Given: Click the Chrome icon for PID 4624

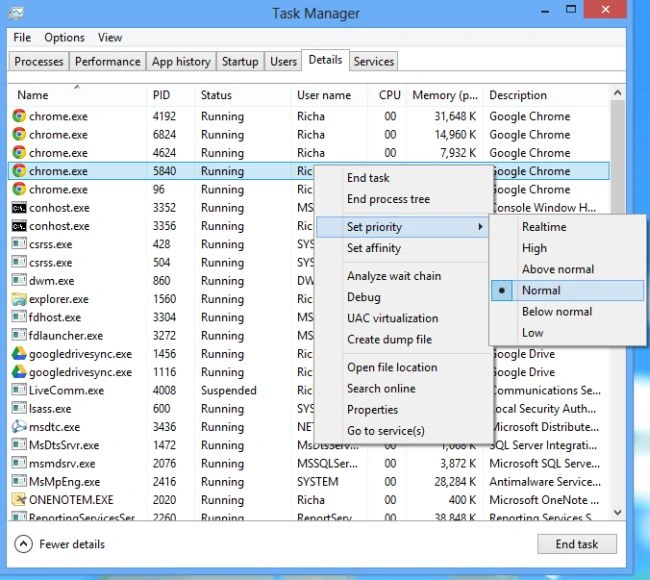Looking at the screenshot, I should pyautogui.click(x=19, y=152).
